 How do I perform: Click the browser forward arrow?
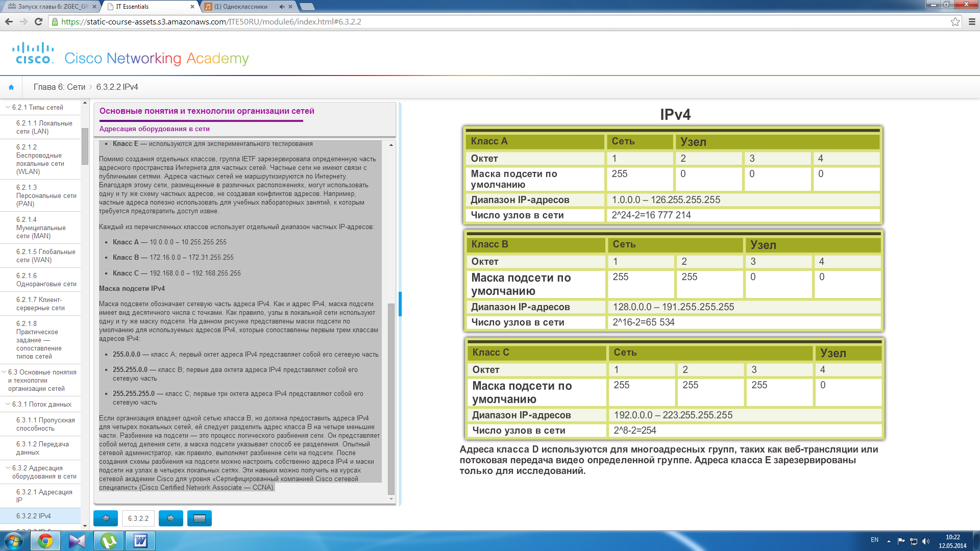[23, 22]
